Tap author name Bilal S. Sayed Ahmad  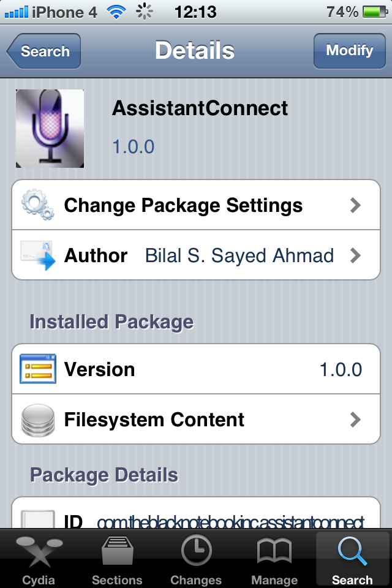[239, 255]
